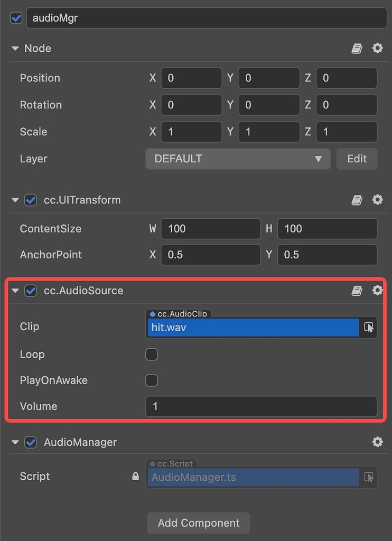The height and width of the screenshot is (541, 392).
Task: Open cc.UITransform help book icon
Action: 357,200
